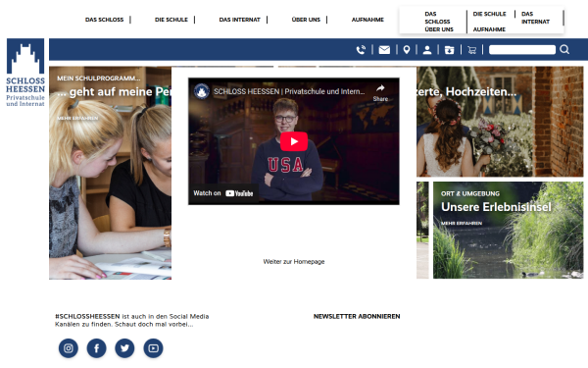The width and height of the screenshot is (588, 368).
Task: Open DAS INTERNAT main menu item
Action: tap(240, 20)
